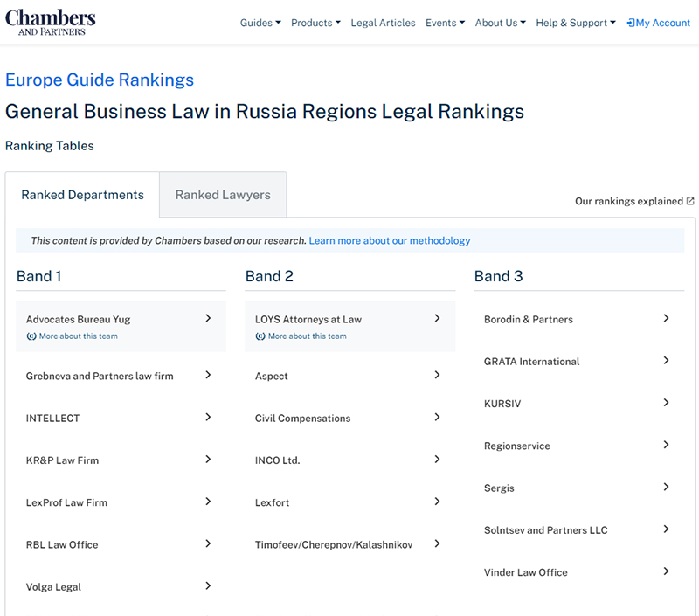Open the Products dropdown menu

click(315, 23)
